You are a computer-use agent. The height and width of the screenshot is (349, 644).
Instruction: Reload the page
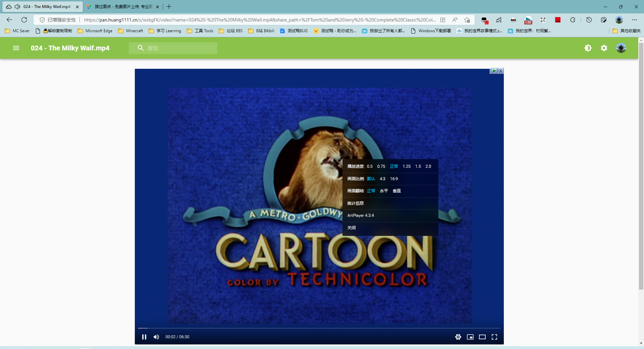(24, 20)
